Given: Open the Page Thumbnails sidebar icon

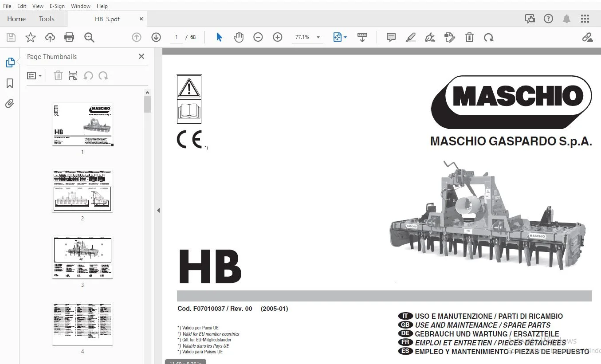Looking at the screenshot, I should coord(10,63).
